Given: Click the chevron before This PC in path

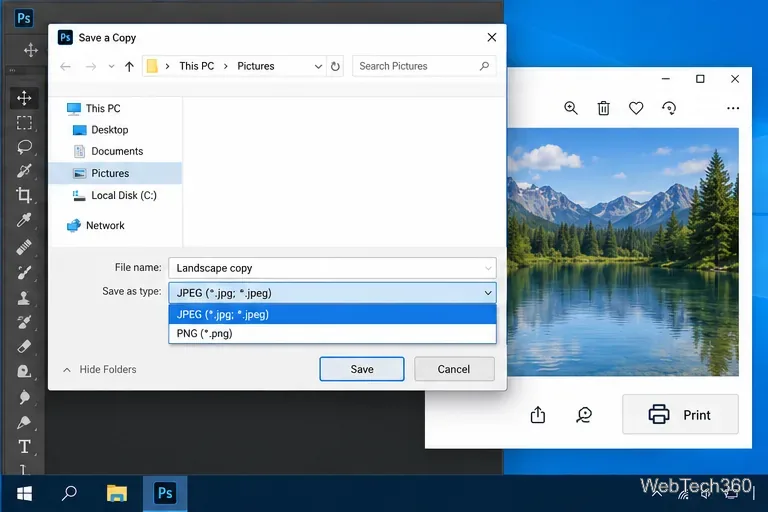Looking at the screenshot, I should click(x=168, y=66).
